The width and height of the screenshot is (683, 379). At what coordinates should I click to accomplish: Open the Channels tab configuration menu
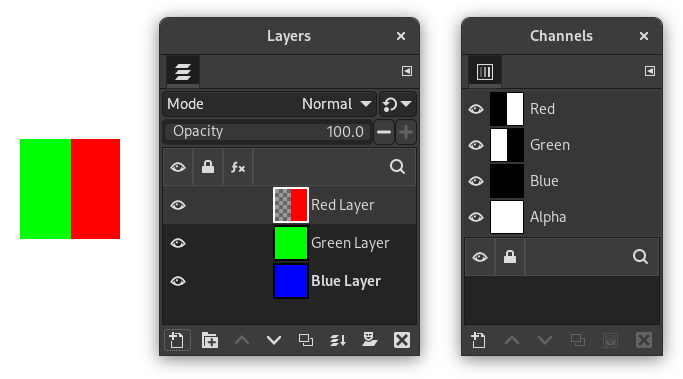pyautogui.click(x=649, y=71)
